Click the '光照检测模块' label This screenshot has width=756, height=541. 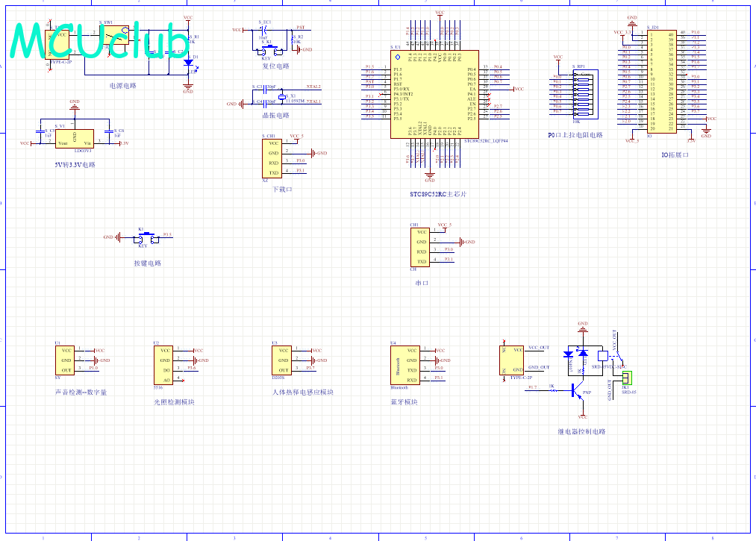pos(174,402)
